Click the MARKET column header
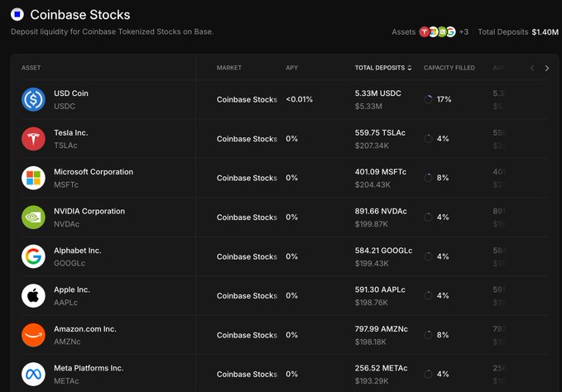This screenshot has width=562, height=392. coord(229,68)
